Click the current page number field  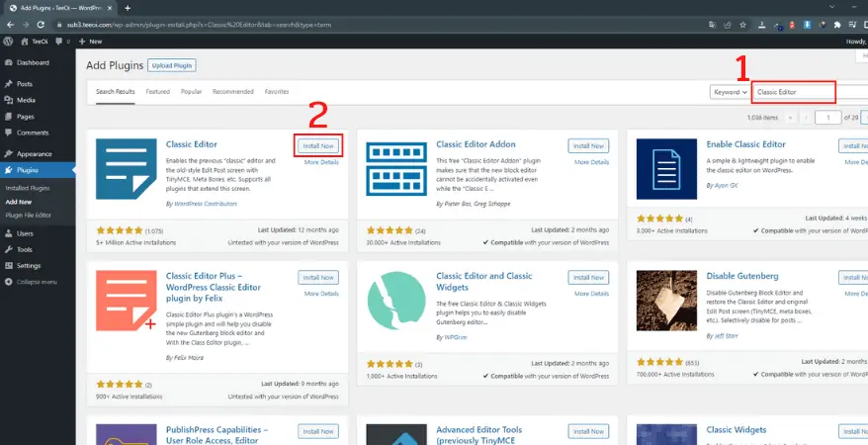827,118
